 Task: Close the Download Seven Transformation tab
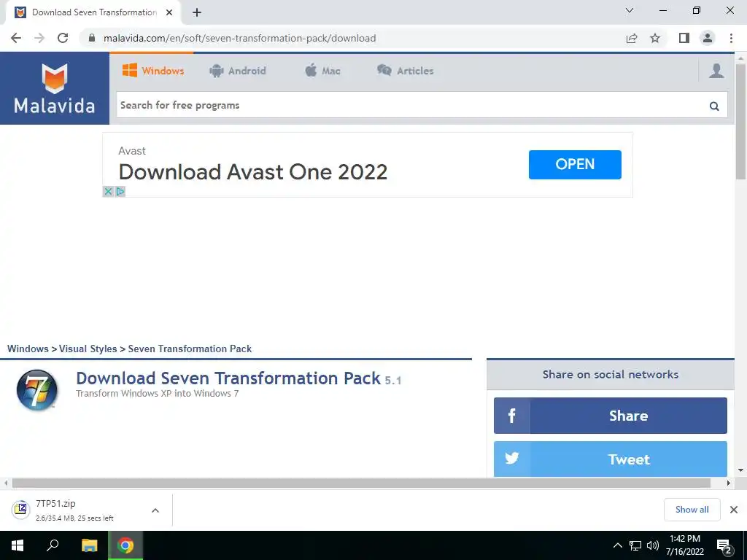click(169, 12)
